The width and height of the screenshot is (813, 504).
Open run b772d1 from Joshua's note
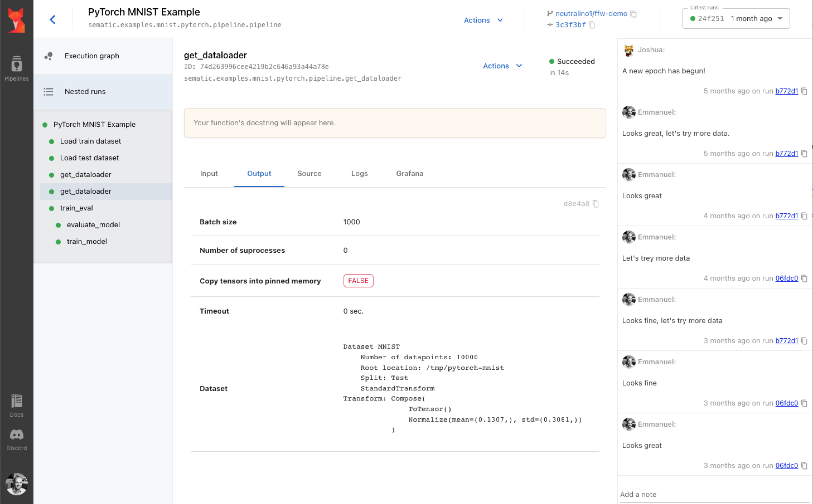click(x=786, y=91)
